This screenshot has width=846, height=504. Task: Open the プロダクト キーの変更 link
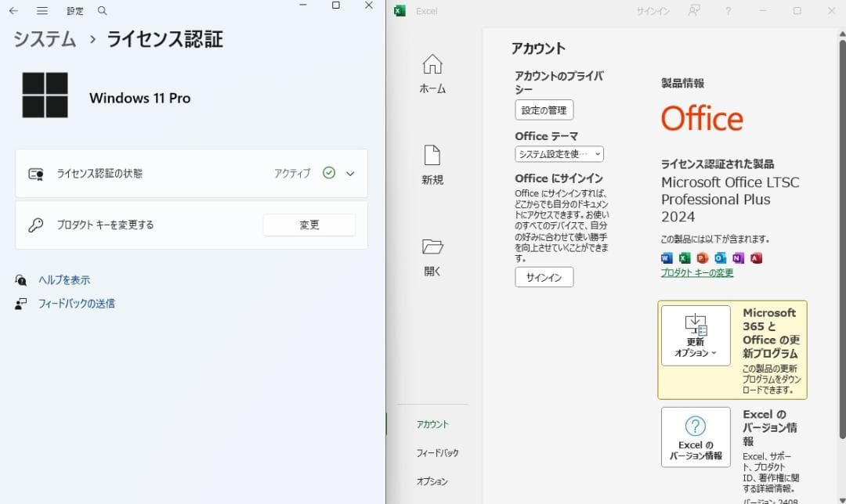coord(696,272)
